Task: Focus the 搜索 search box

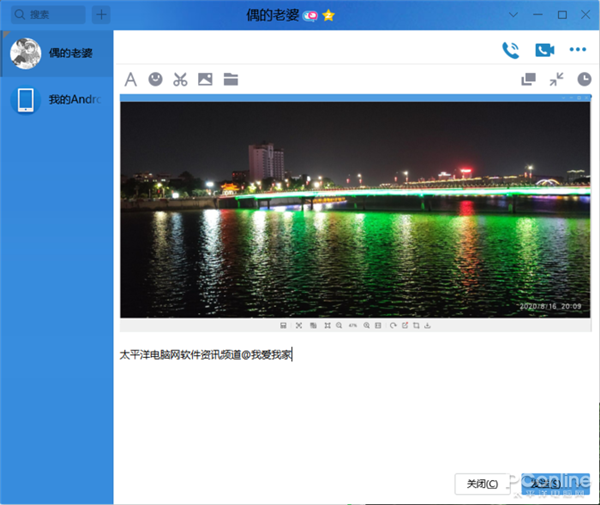Action: point(48,15)
